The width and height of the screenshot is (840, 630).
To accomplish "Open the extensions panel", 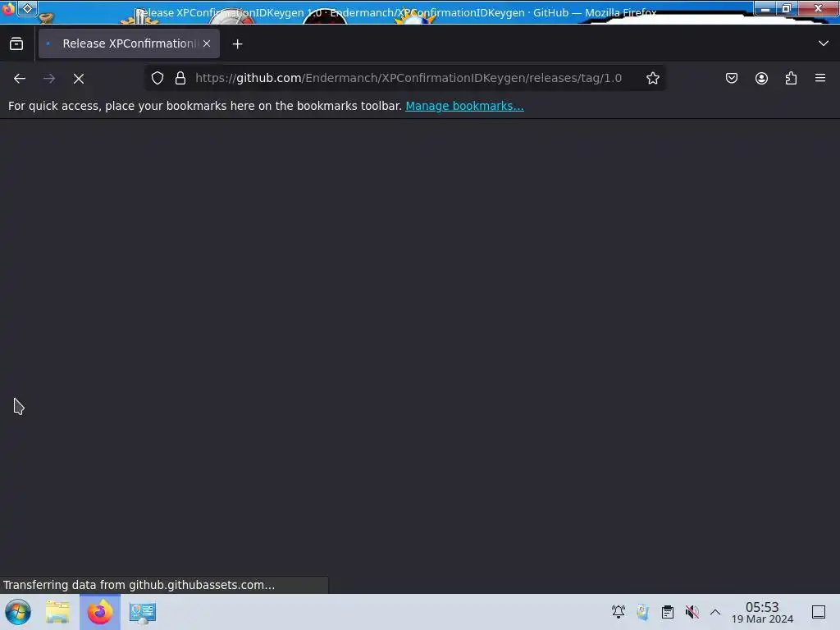I will coord(791,78).
